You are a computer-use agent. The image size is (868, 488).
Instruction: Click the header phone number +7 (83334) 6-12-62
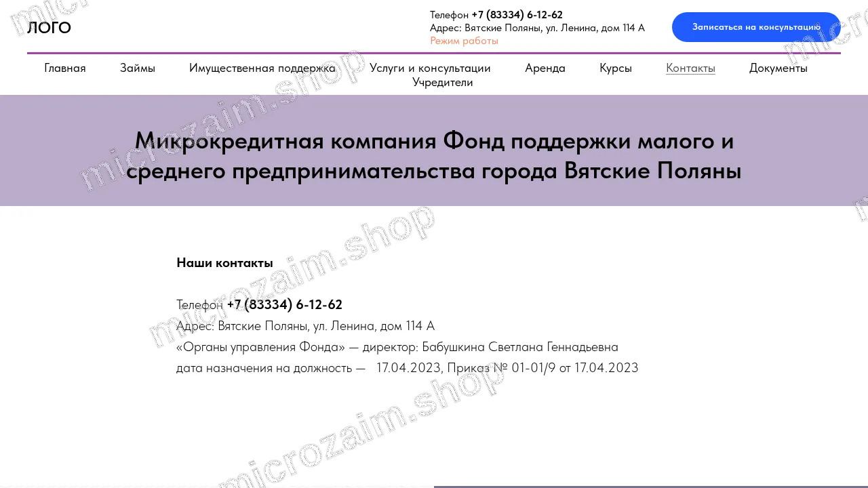click(517, 15)
